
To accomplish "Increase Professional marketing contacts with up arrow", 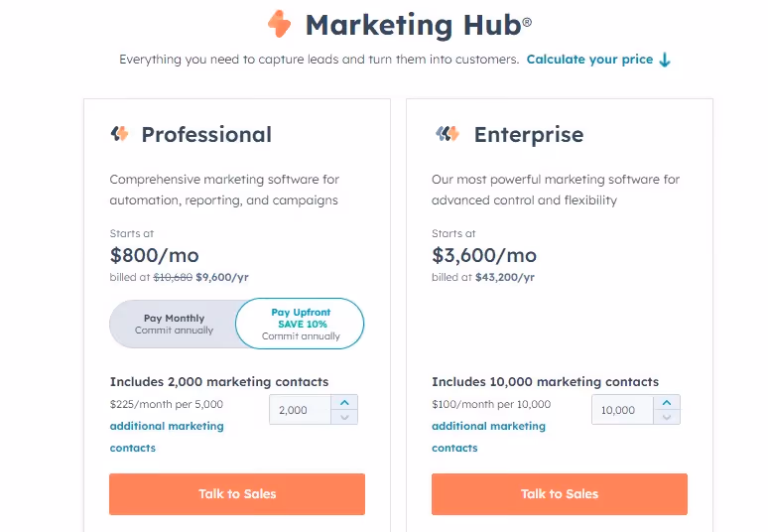I will [344, 402].
